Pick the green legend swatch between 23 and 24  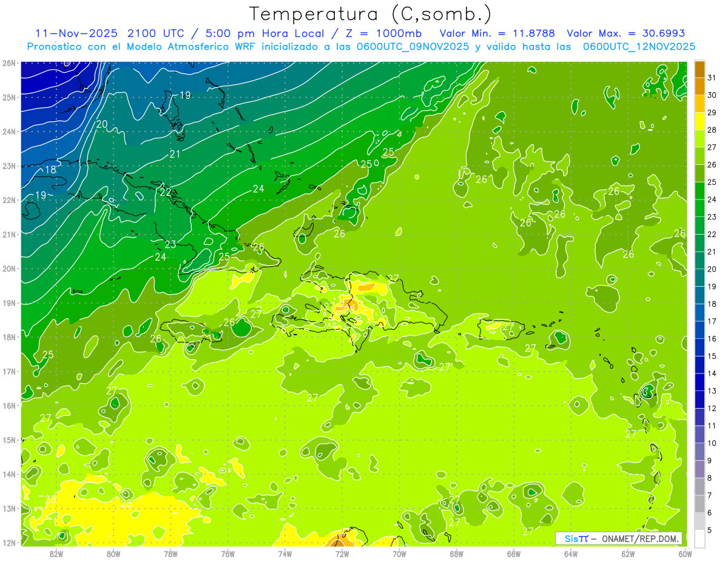(x=699, y=209)
